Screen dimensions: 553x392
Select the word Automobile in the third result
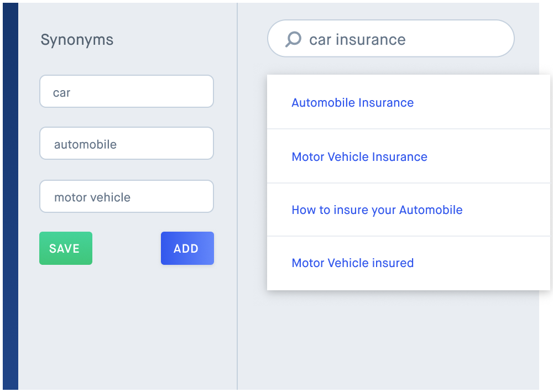431,210
